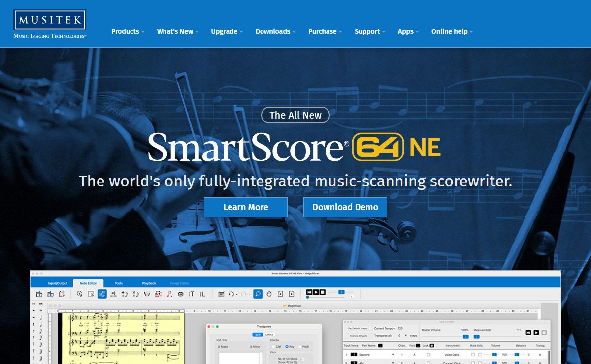
Task: Click the next page icon
Action: point(292,294)
